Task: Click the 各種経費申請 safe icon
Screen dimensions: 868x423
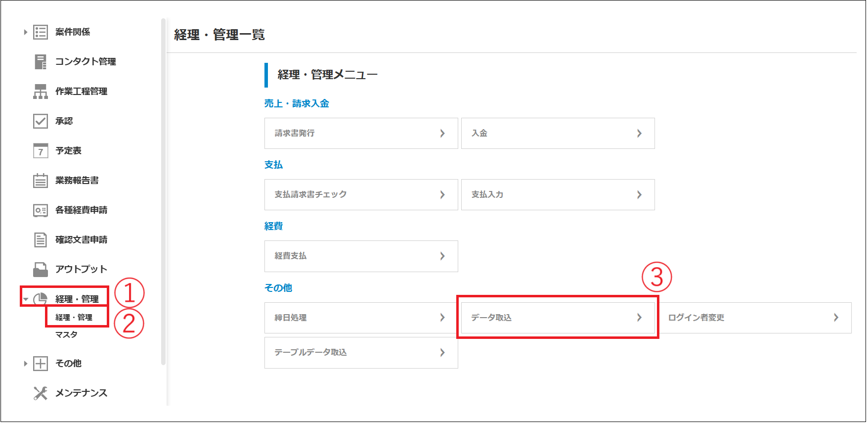Action: pos(41,210)
